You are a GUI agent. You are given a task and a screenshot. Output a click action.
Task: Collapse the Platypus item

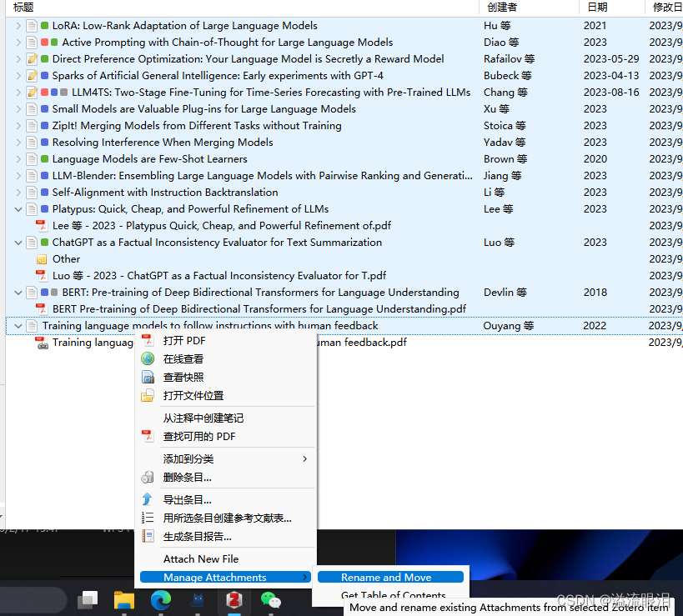pos(18,209)
